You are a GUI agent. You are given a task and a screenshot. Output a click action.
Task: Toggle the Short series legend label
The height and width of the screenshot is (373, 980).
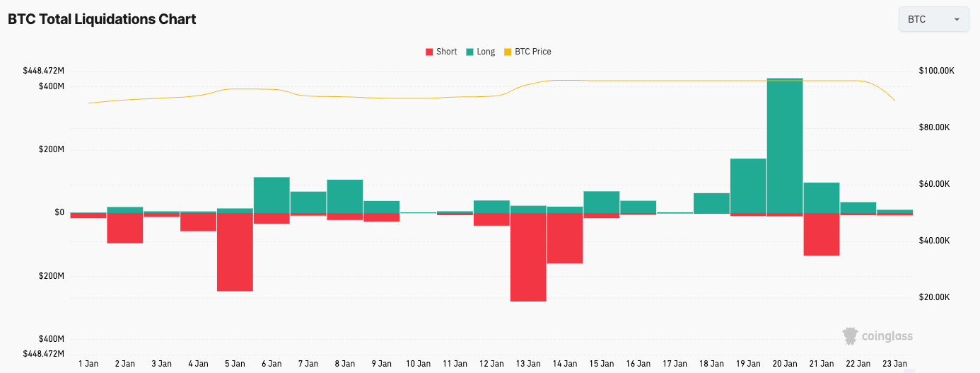tap(446, 52)
